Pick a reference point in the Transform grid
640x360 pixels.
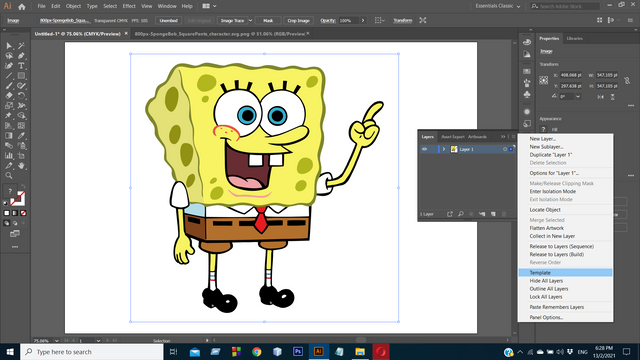[543, 80]
